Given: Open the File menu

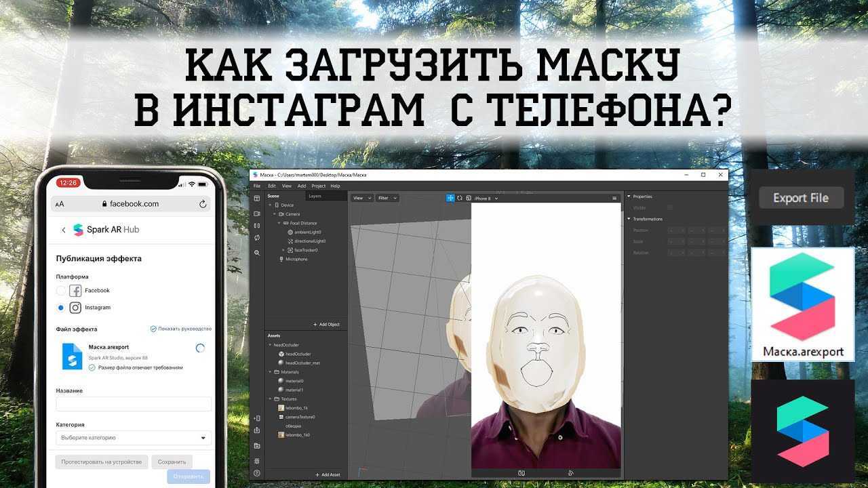Looking at the screenshot, I should 257,186.
